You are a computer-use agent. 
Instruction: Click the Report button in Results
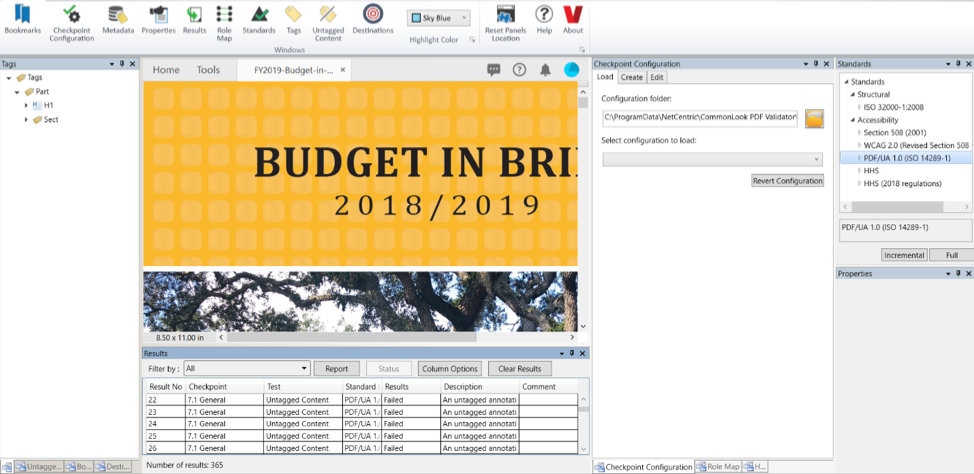point(337,368)
